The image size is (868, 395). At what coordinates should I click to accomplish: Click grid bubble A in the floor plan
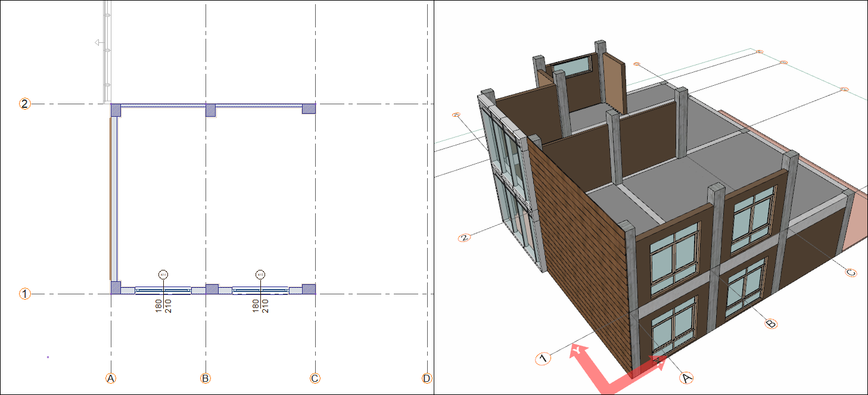click(110, 378)
